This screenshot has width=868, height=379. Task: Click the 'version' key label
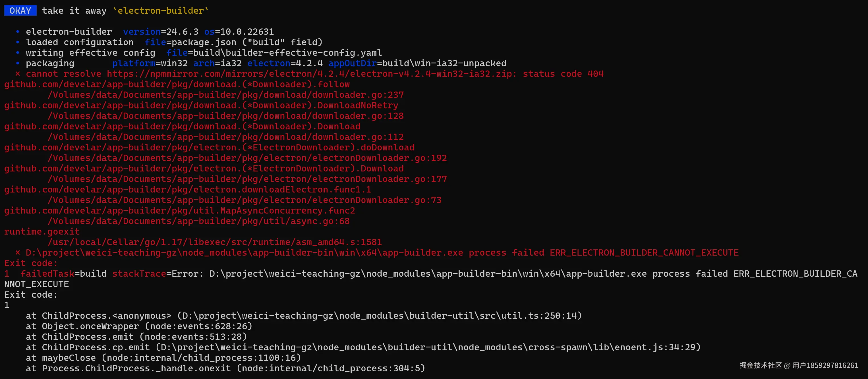point(142,32)
